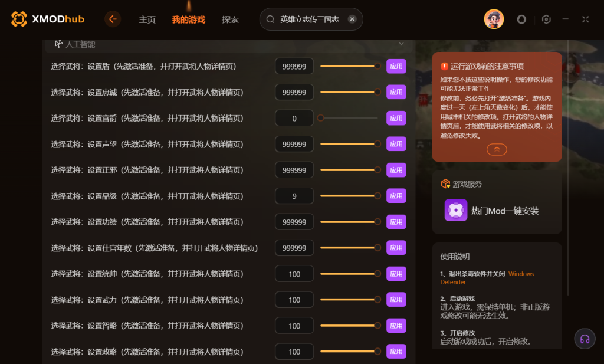
Task: Collapse the 运行游戏前的注意事项 notice
Action: click(x=497, y=149)
